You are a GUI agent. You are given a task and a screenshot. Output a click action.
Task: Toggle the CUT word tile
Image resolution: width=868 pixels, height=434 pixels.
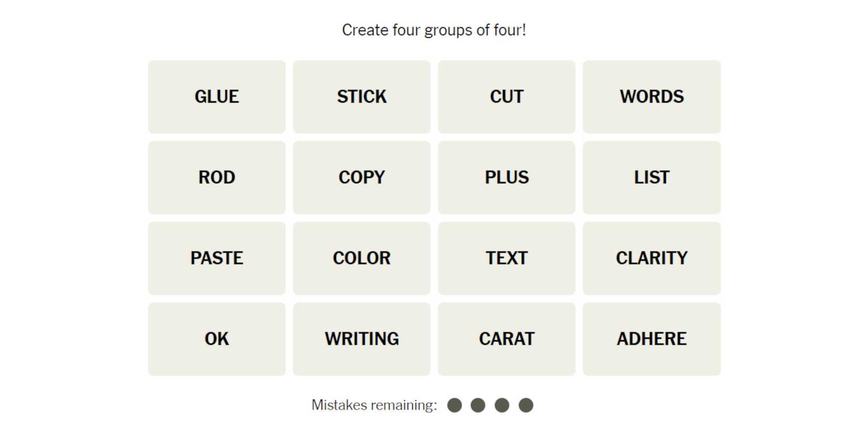(x=507, y=97)
